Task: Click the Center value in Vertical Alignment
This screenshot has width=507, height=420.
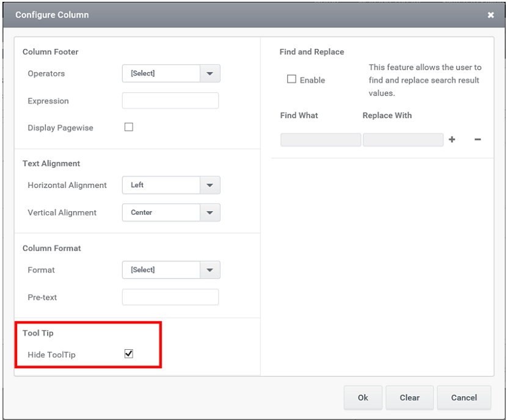Action: tap(141, 212)
